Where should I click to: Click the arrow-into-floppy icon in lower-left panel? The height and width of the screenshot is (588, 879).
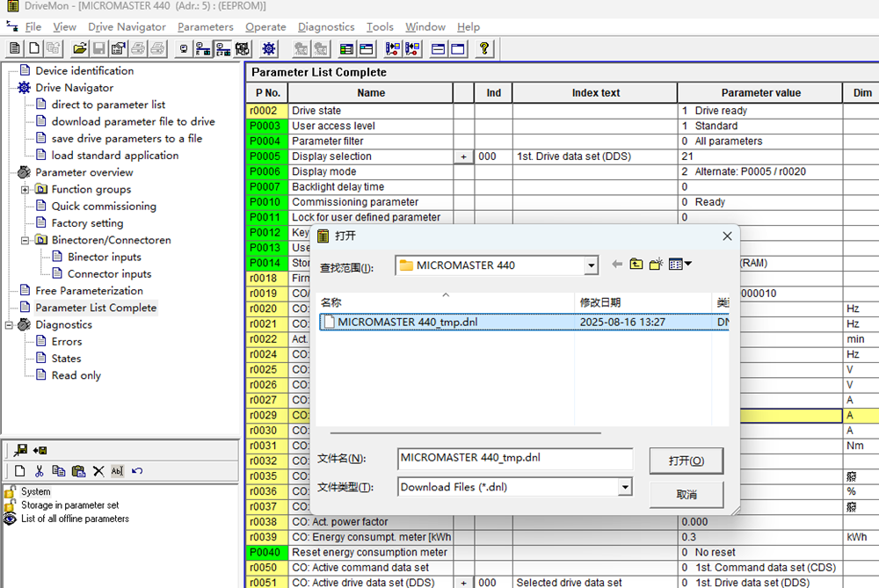click(40, 450)
